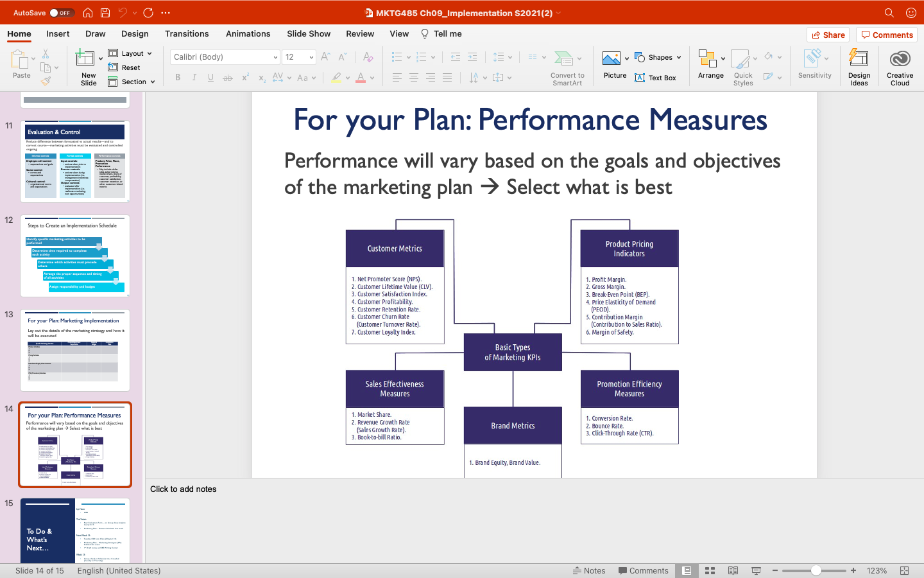The image size is (924, 578).
Task: Go to the Slide Show tab
Action: (x=309, y=33)
